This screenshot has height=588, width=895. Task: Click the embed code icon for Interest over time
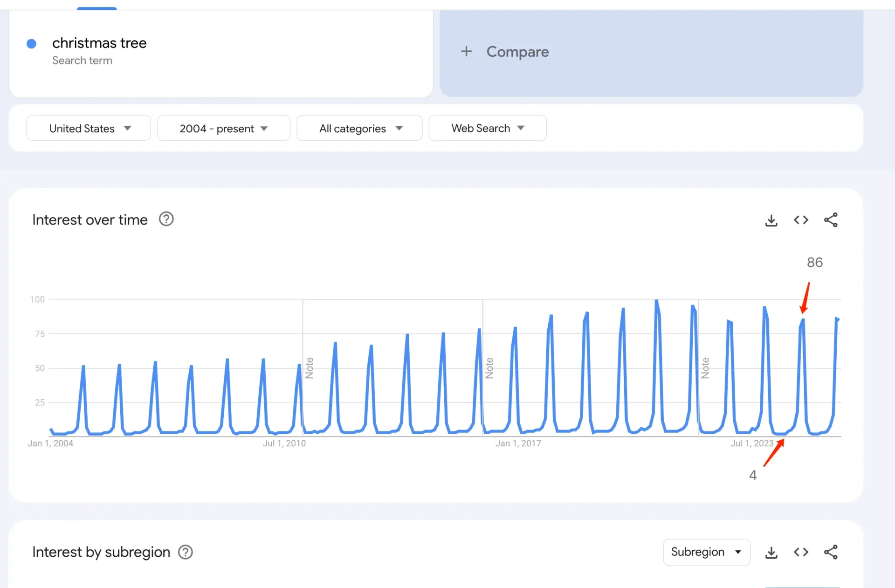click(x=801, y=220)
